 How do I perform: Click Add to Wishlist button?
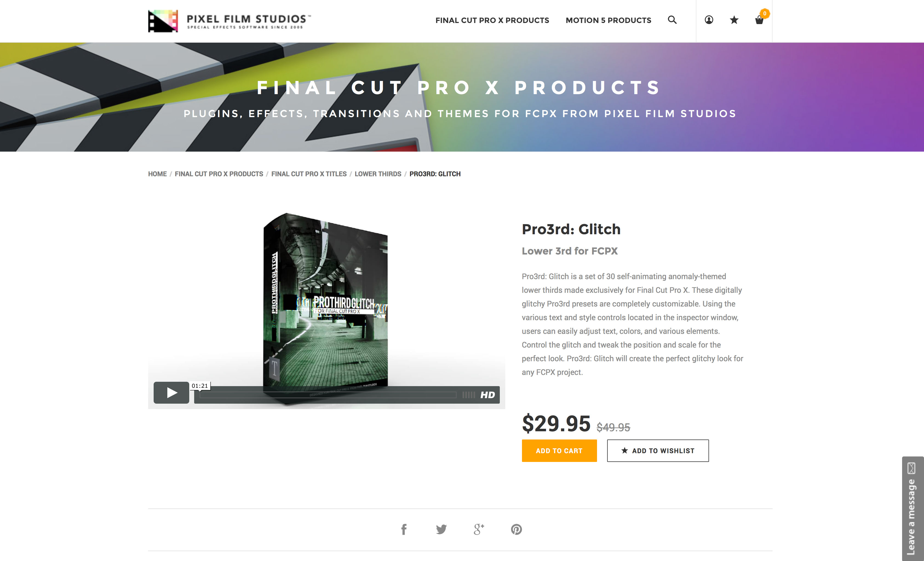(658, 450)
